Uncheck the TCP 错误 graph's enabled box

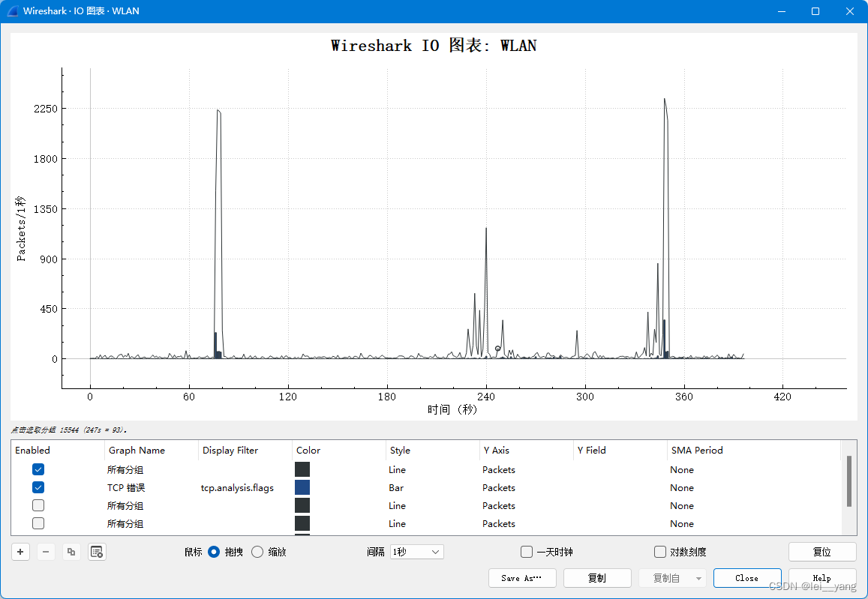(38, 487)
